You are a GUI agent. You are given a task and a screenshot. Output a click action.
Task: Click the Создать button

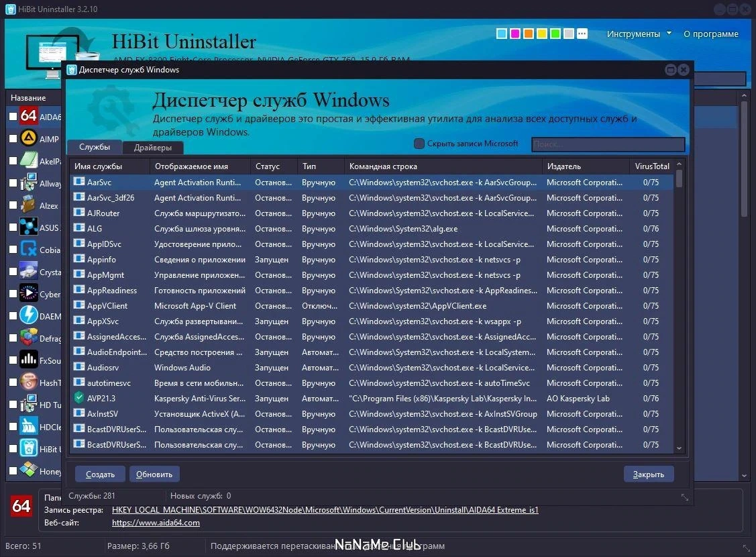tap(101, 474)
